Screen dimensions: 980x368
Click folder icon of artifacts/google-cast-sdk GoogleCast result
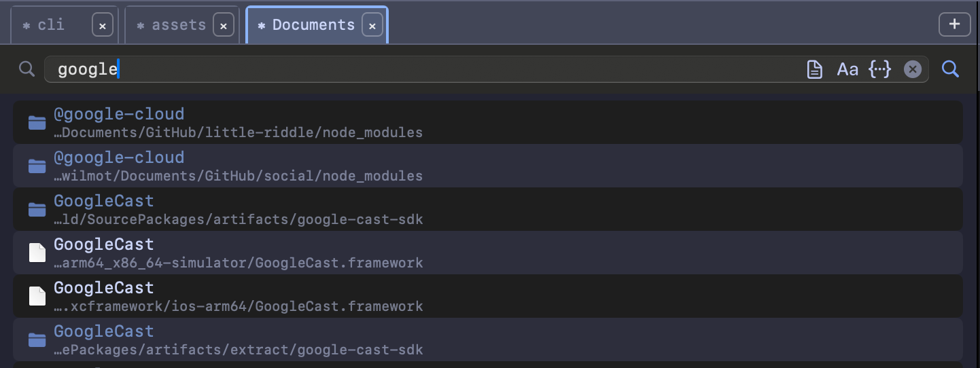click(x=37, y=210)
